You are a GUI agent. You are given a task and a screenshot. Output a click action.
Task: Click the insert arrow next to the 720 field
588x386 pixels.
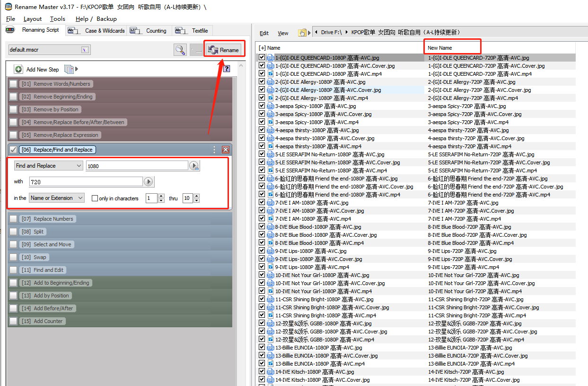point(149,182)
